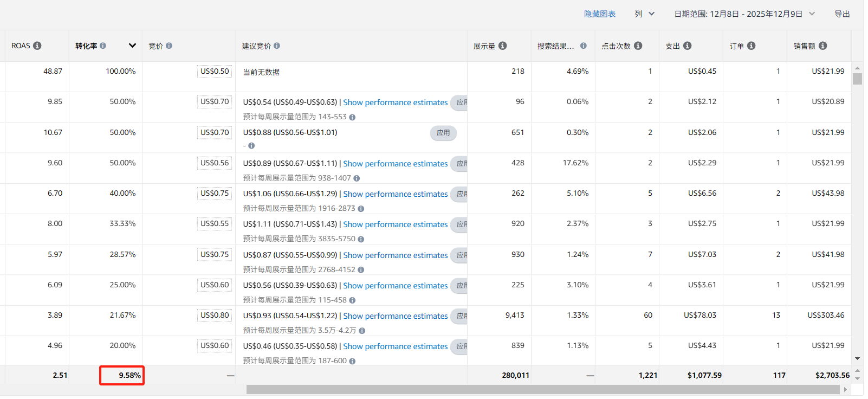Image resolution: width=868 pixels, height=399 pixels.
Task: Click the US$0.80 bid input field
Action: point(215,316)
